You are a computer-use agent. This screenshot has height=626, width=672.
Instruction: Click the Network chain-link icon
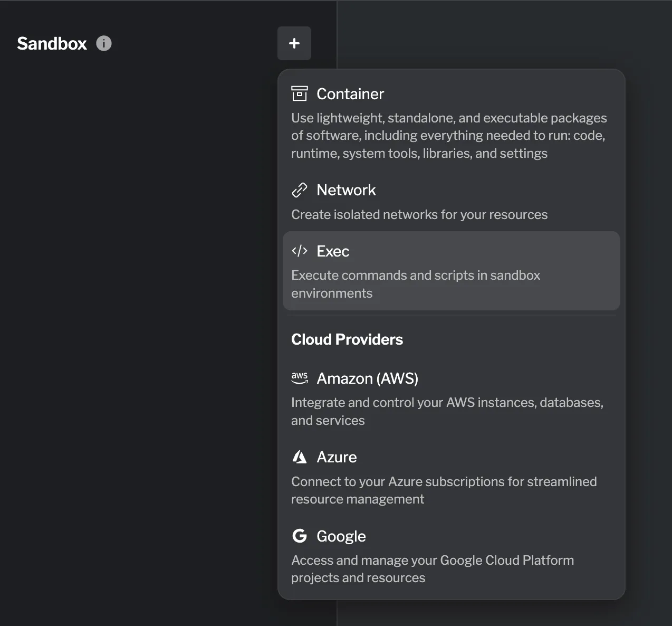(x=300, y=190)
